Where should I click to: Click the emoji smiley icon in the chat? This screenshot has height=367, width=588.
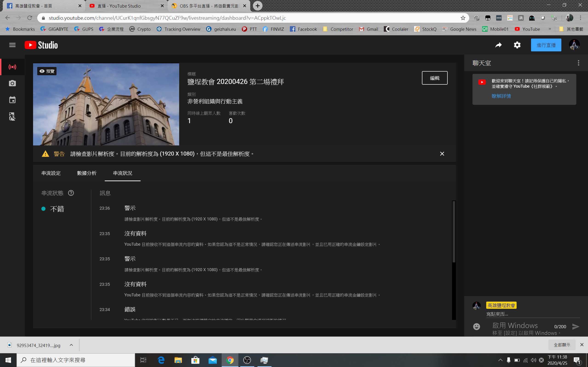476,326
